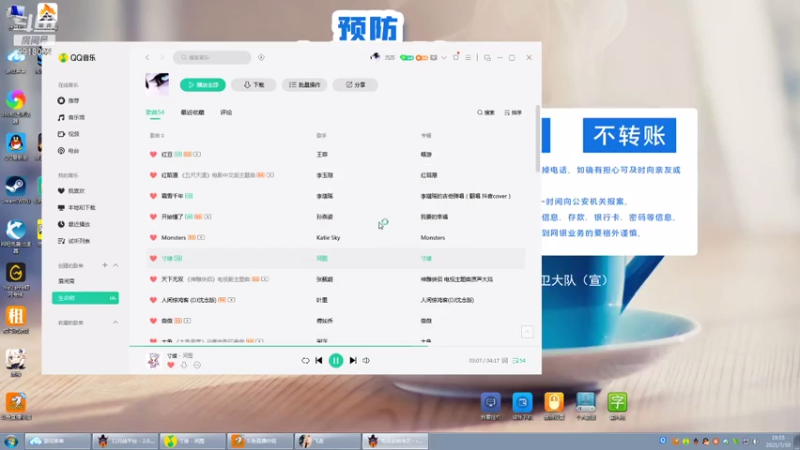Click the plus icon to create playlist
The width and height of the screenshot is (800, 450).
tap(105, 265)
